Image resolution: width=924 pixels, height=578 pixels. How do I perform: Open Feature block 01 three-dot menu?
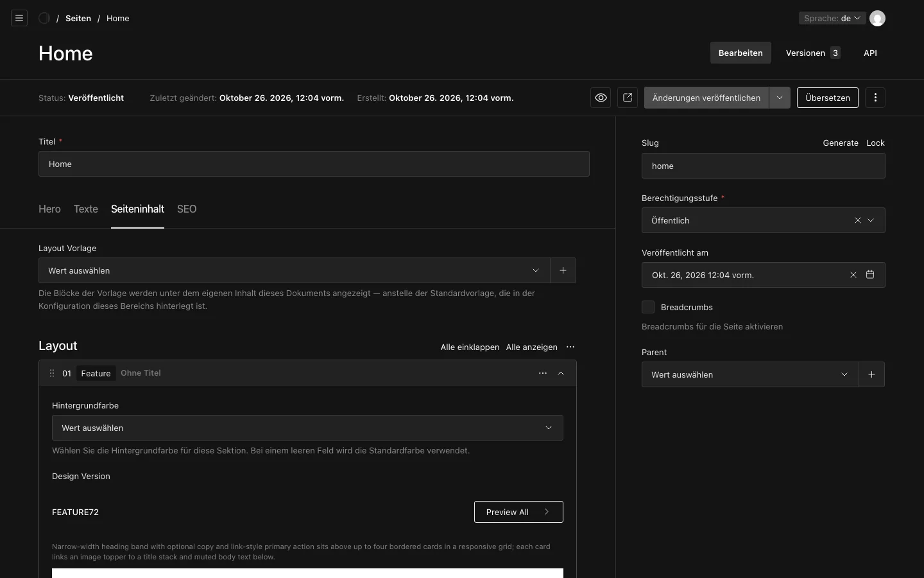tap(543, 373)
